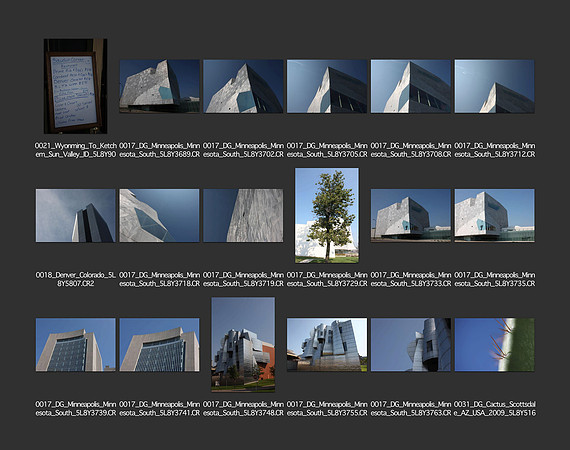Select filename text ending 5L8Y3741.CR

pyautogui.click(x=160, y=408)
